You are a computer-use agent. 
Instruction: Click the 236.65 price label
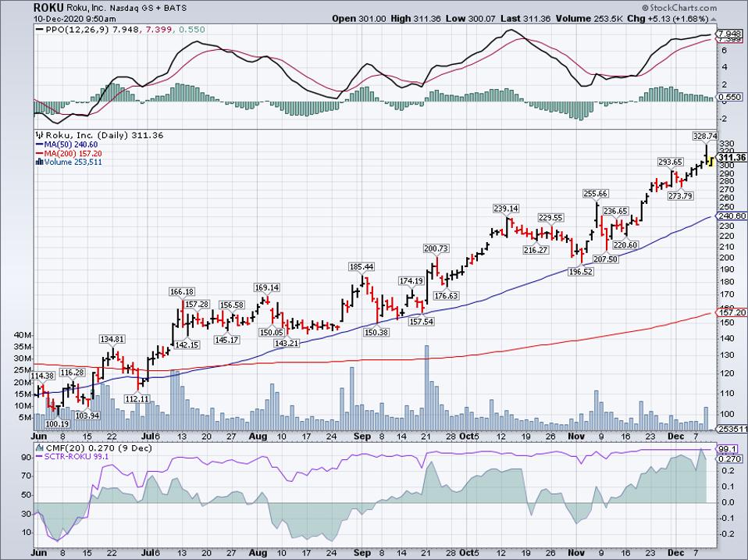coord(615,210)
